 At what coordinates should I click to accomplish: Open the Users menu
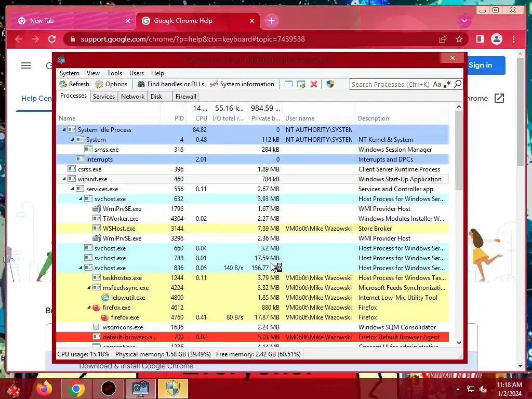coord(137,73)
